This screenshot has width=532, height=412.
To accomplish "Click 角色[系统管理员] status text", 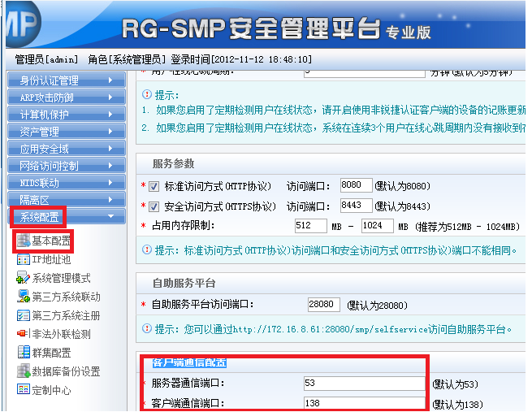I will click(127, 59).
